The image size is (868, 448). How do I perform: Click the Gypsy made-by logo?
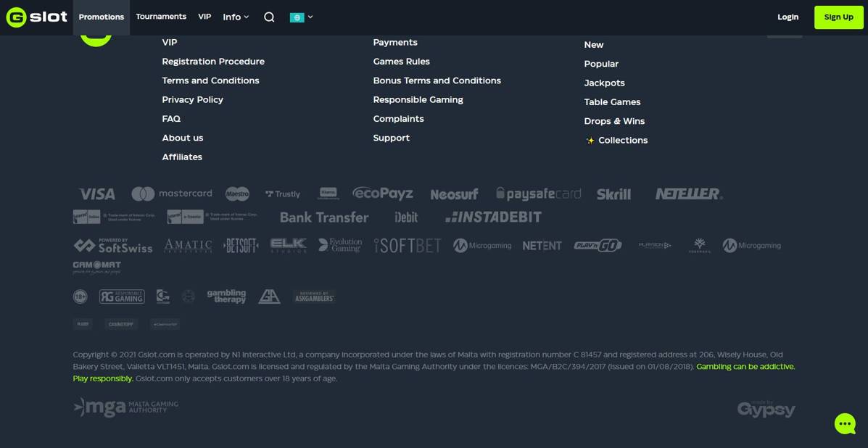click(x=766, y=410)
